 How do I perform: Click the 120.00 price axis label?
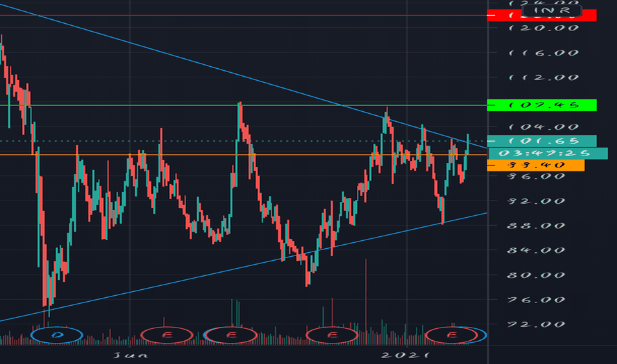tap(544, 28)
